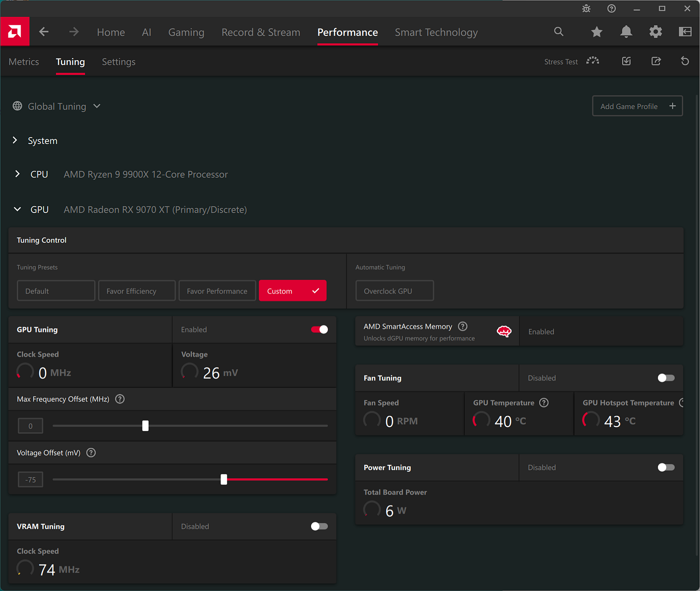The image size is (700, 591).
Task: Go forward with the right arrow
Action: pyautogui.click(x=74, y=32)
